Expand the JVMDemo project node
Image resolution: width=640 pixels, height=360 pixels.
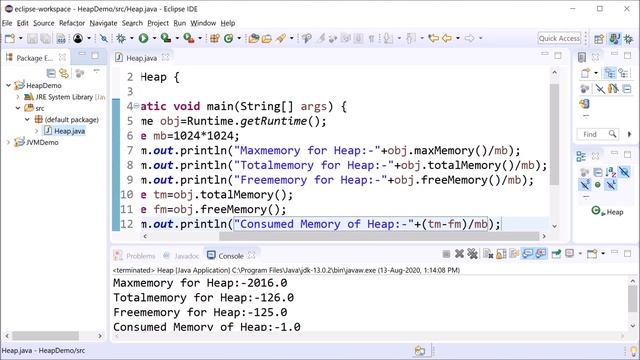[8, 142]
